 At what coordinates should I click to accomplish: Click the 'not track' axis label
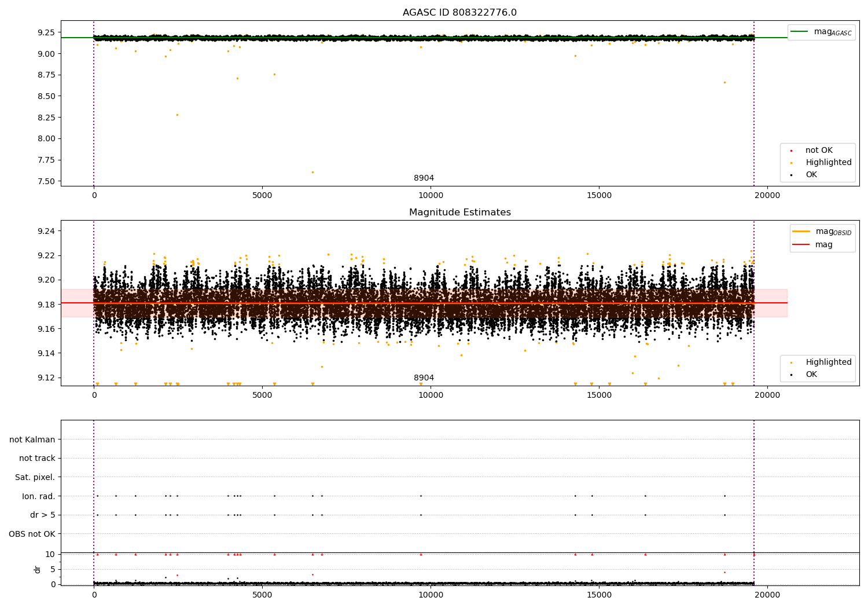coord(37,459)
